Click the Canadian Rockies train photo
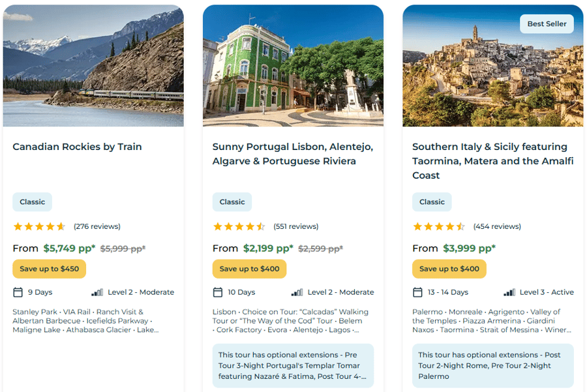Viewport: 587px width, 392px height. [x=93, y=65]
